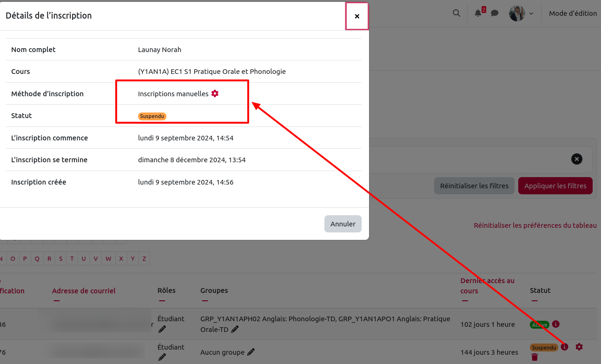601x364 pixels.
Task: Collapse the Rôles column
Action: 162,301
